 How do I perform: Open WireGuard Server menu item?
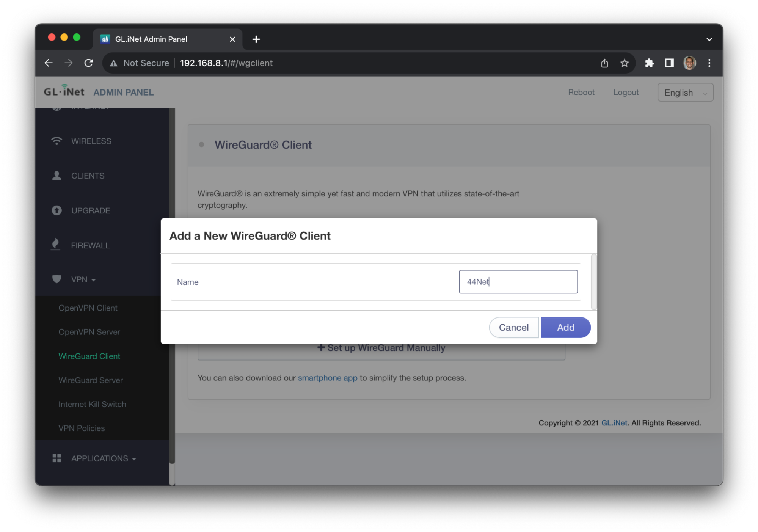click(x=91, y=380)
